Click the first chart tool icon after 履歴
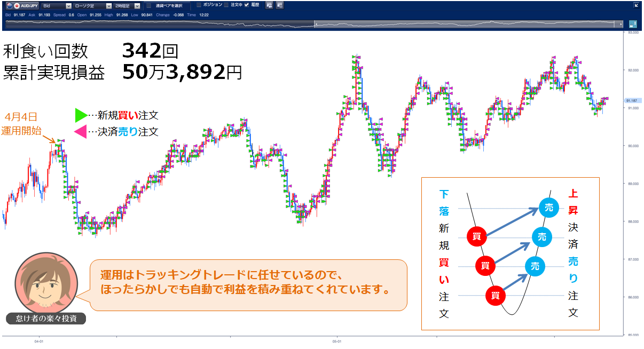Screen dimensions: 644x349 coord(269,5)
